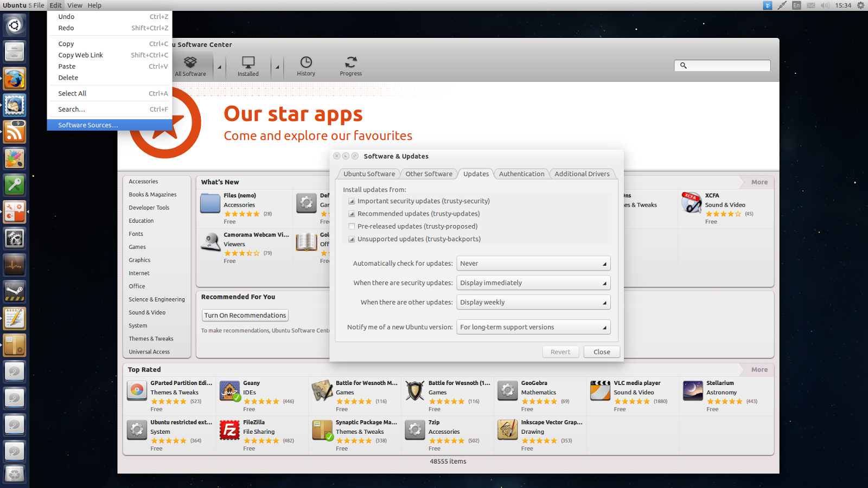Show Installed software from the toolbar
The image size is (868, 488).
coord(248,66)
